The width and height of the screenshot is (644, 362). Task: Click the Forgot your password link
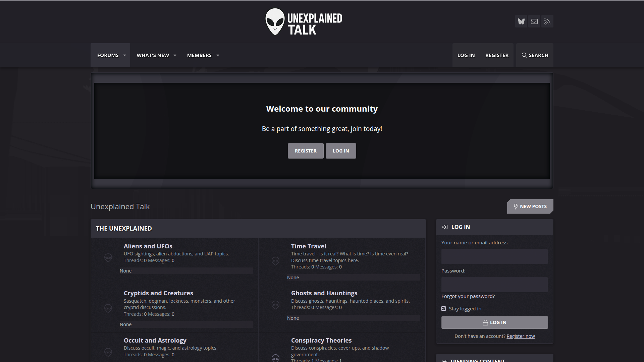click(468, 296)
